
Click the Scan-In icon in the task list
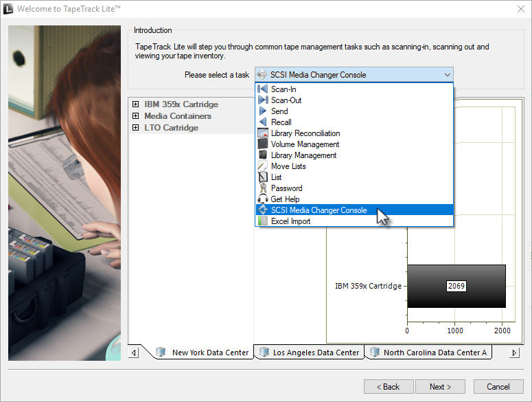pyautogui.click(x=263, y=89)
